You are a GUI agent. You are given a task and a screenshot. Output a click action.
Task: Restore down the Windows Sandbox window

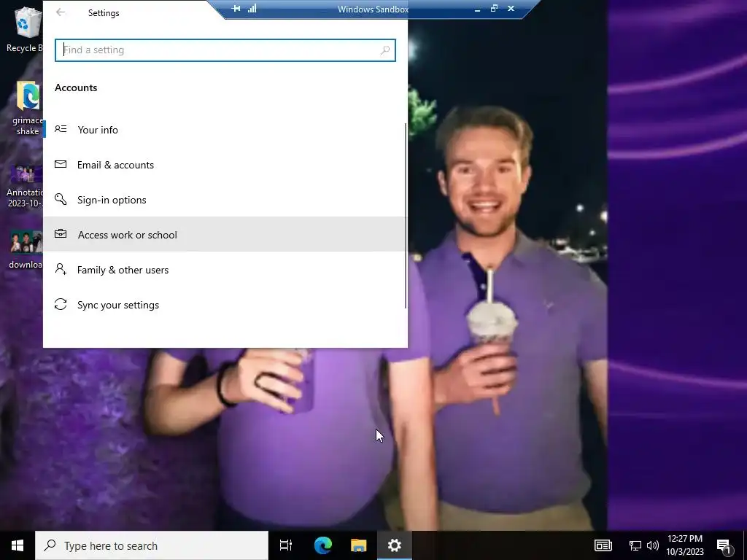(x=494, y=9)
